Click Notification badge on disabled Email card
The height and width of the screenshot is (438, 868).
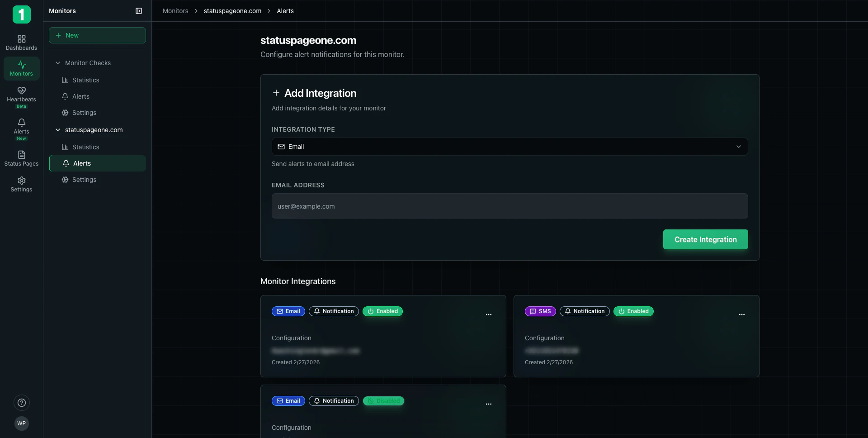pyautogui.click(x=334, y=401)
